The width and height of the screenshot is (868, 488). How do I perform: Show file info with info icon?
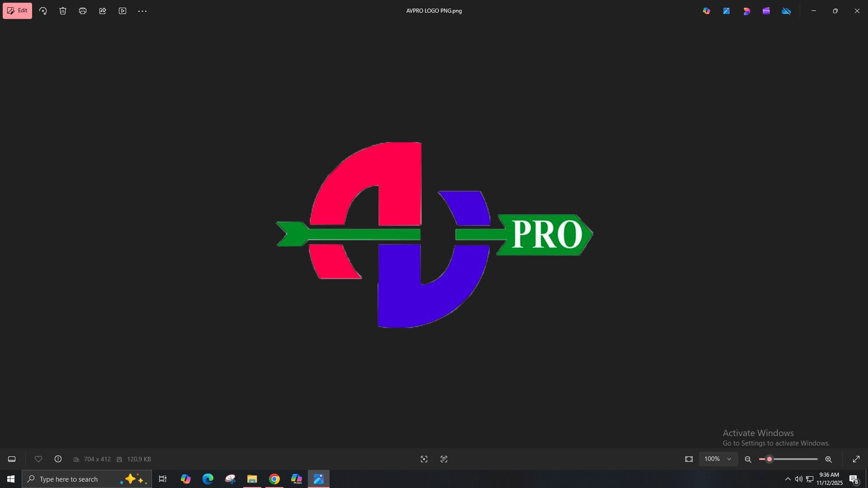58,459
